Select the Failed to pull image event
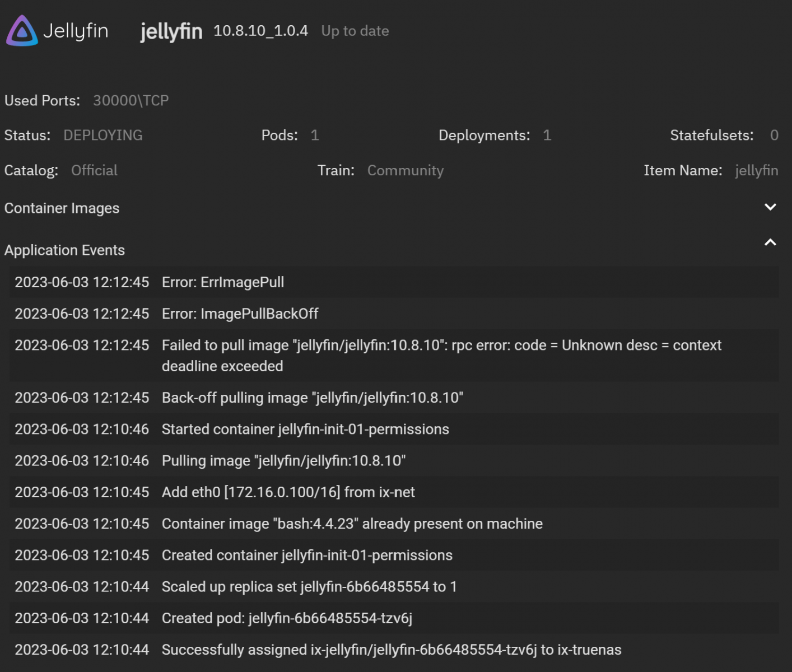Image resolution: width=792 pixels, height=672 pixels. pyautogui.click(x=394, y=356)
